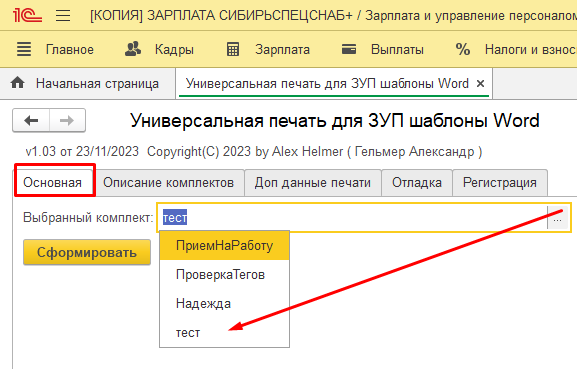
Task: Switch to the Основная tab
Action: (x=53, y=182)
